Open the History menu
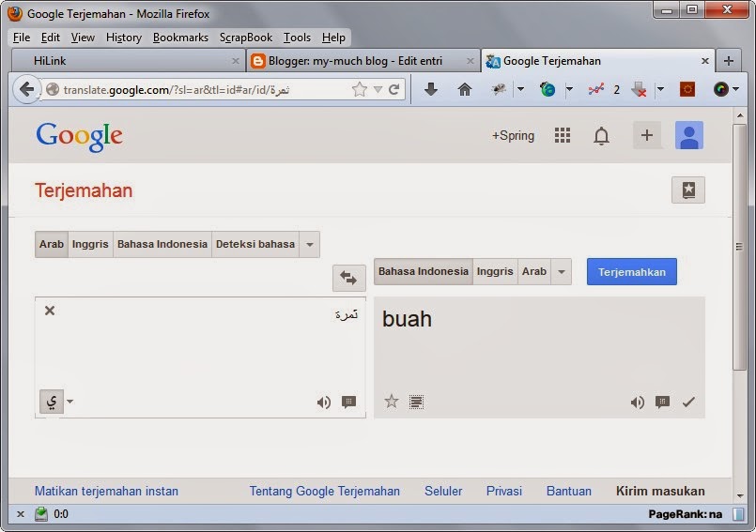 [x=123, y=38]
